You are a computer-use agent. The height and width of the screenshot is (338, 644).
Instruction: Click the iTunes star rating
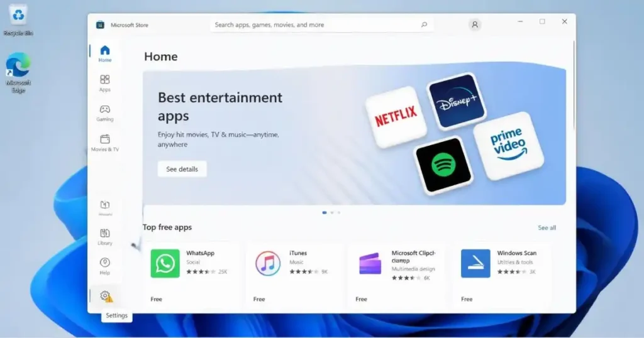304,271
